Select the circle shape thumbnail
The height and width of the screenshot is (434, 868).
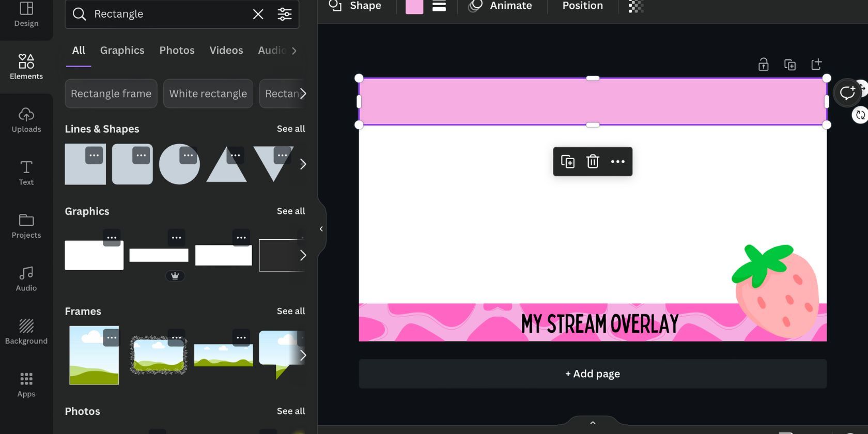click(x=179, y=164)
